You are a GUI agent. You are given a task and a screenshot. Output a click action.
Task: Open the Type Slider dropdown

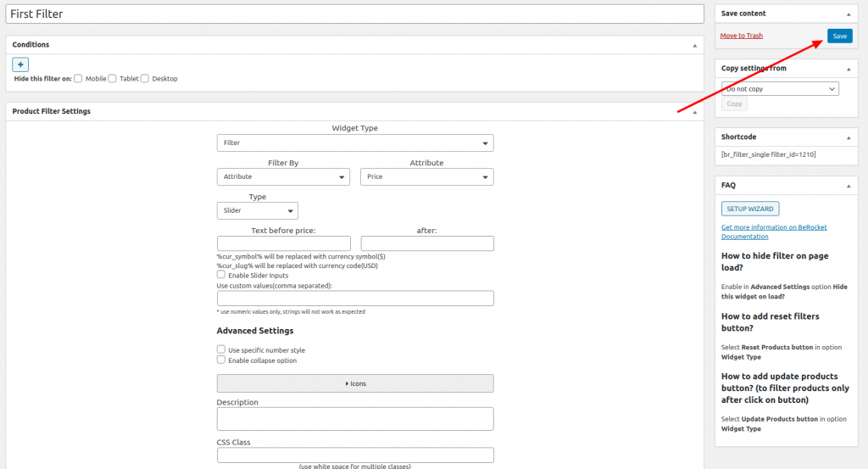tap(257, 210)
